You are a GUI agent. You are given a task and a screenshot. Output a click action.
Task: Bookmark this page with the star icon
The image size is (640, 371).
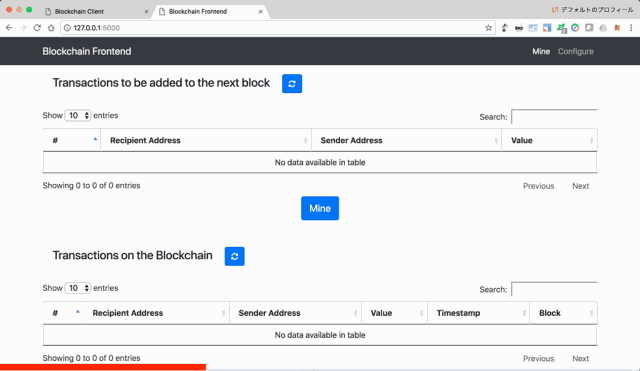pyautogui.click(x=488, y=28)
